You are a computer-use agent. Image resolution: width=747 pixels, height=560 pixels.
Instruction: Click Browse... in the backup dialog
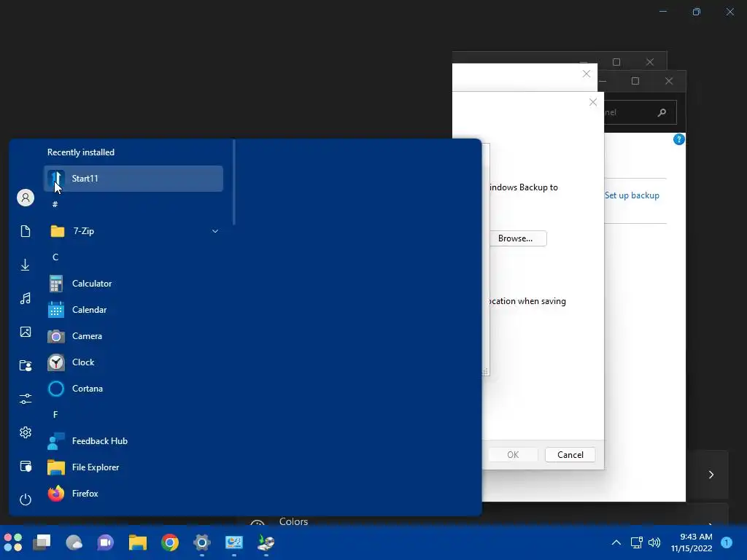point(517,238)
